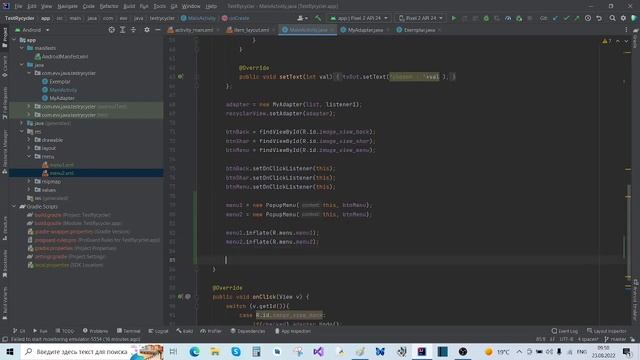Image resolution: width=640 pixels, height=360 pixels.
Task: Open the Pixel 2 API 24 device dropdown
Action: coord(421,18)
